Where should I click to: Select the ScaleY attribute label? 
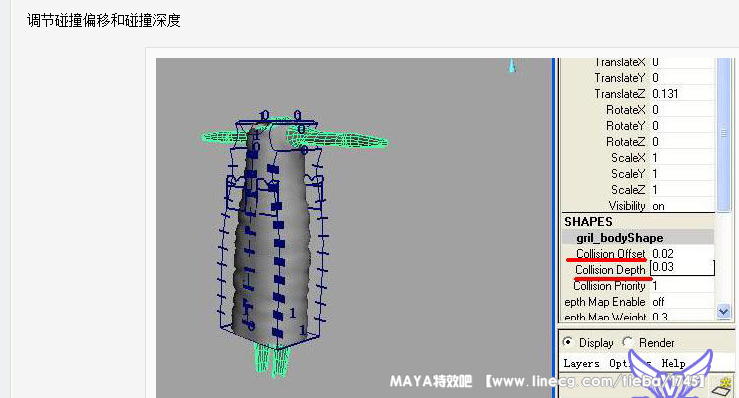pyautogui.click(x=628, y=174)
